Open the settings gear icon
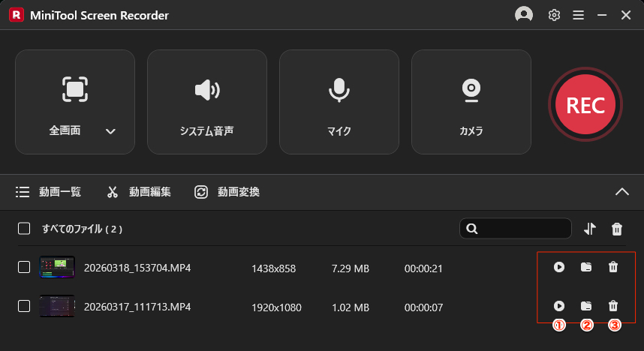This screenshot has width=644, height=351. click(554, 15)
